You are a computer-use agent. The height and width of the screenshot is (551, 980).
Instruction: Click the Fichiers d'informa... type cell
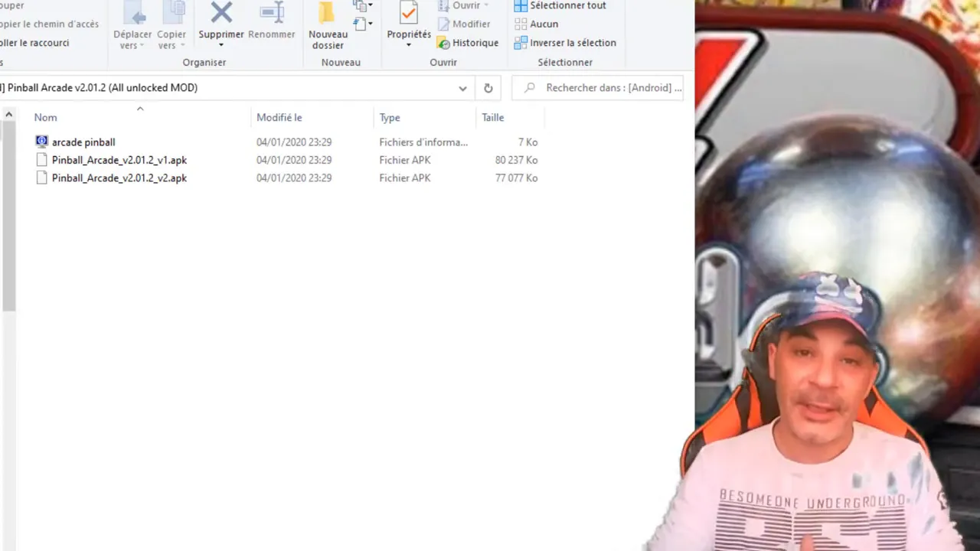point(423,142)
